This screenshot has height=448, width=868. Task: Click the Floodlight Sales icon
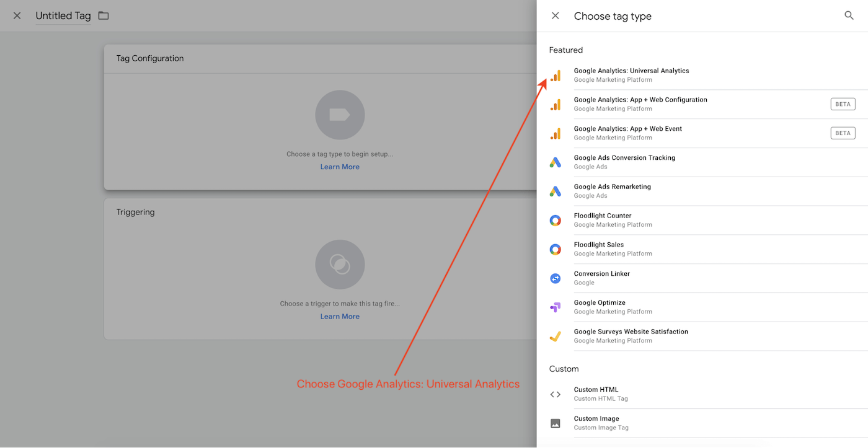[x=556, y=250]
